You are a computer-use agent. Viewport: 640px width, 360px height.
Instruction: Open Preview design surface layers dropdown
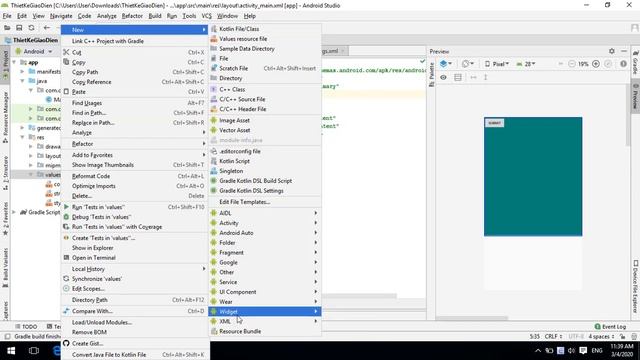point(445,64)
